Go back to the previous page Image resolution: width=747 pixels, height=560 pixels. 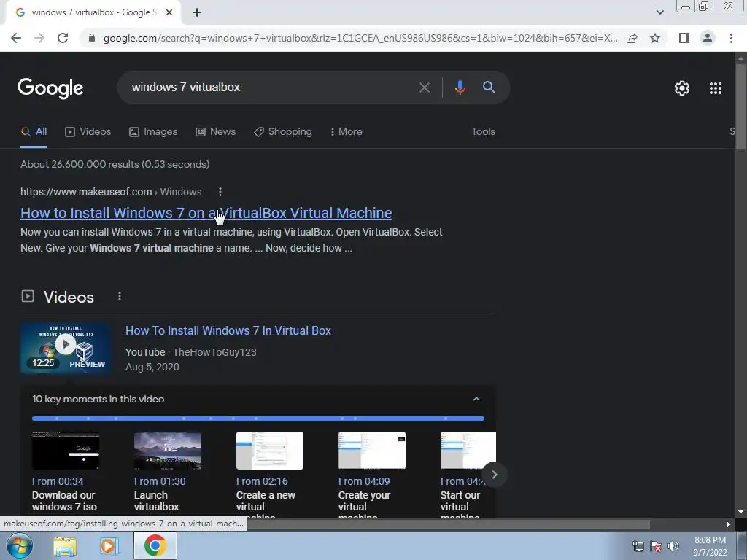coord(16,38)
